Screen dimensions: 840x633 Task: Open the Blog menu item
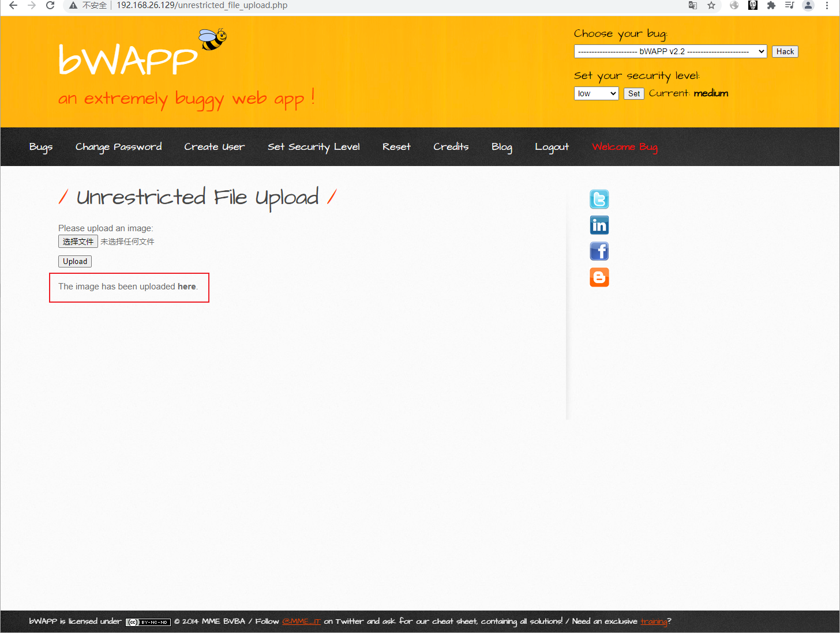[502, 147]
